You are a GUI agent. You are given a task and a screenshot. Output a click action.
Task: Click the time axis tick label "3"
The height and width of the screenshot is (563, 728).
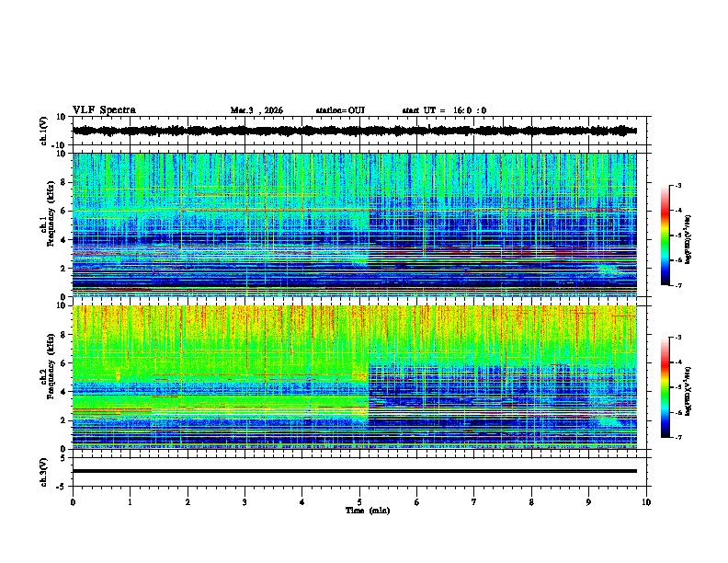coord(245,502)
